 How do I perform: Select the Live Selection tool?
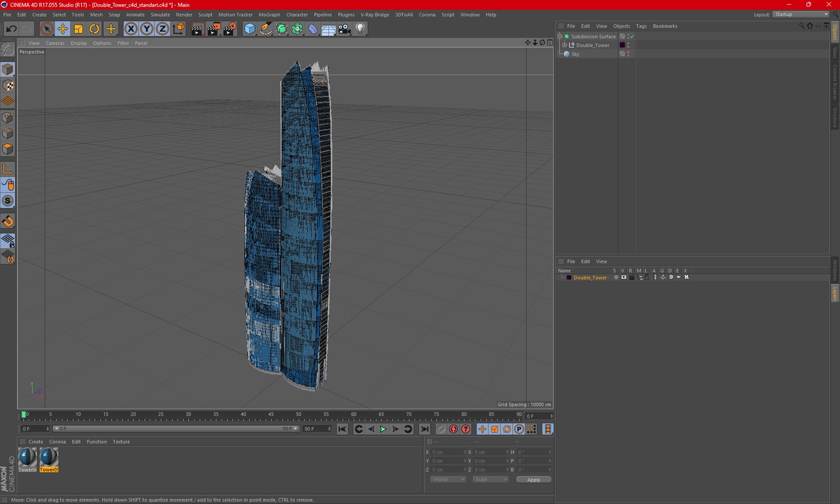tap(47, 29)
